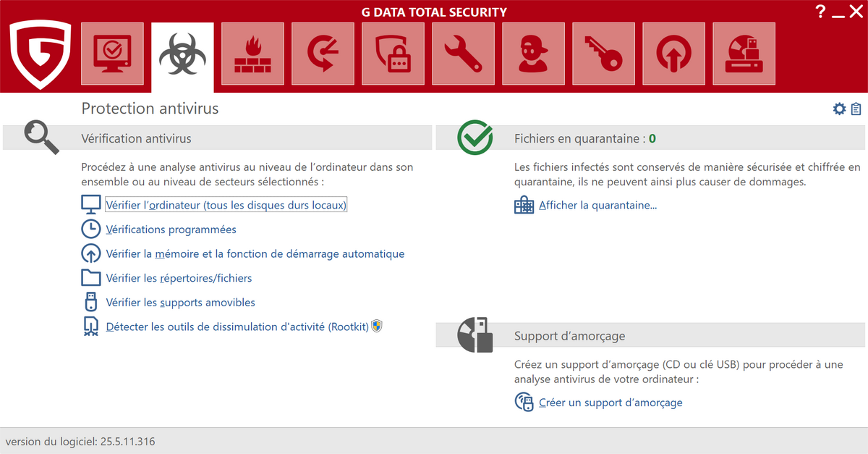Click the clock icon for Vérifications programmées
This screenshot has width=868, height=454.
[x=91, y=230]
